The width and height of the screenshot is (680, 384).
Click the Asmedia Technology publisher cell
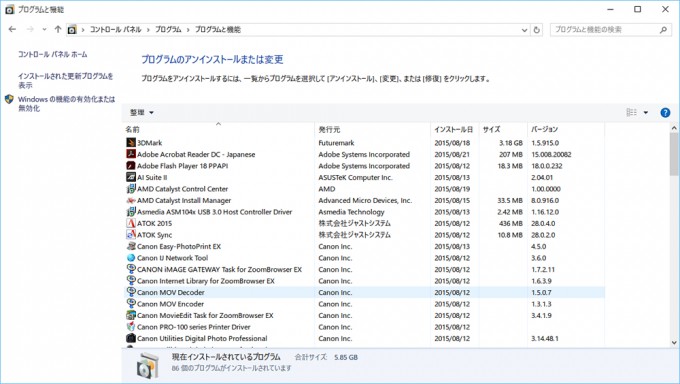[351, 212]
